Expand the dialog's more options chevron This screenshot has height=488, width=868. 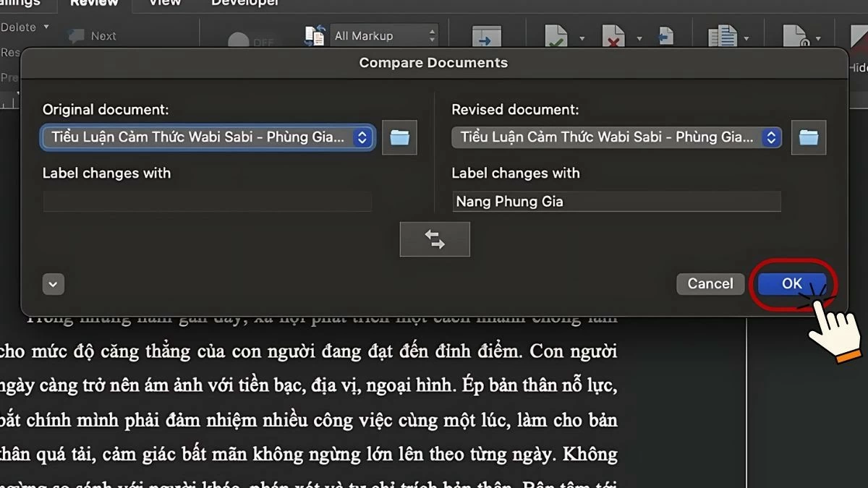(53, 284)
